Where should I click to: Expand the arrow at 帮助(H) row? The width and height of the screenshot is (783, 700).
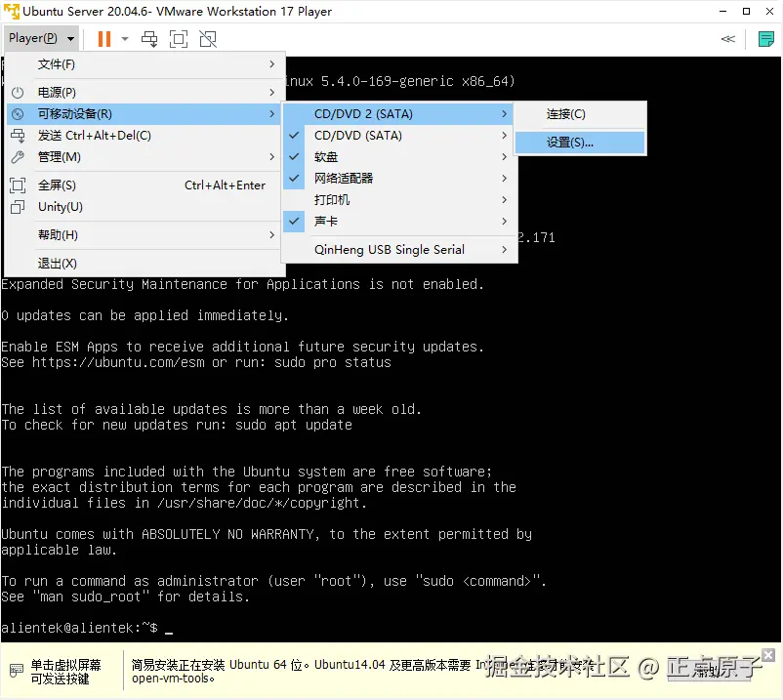[x=271, y=235]
